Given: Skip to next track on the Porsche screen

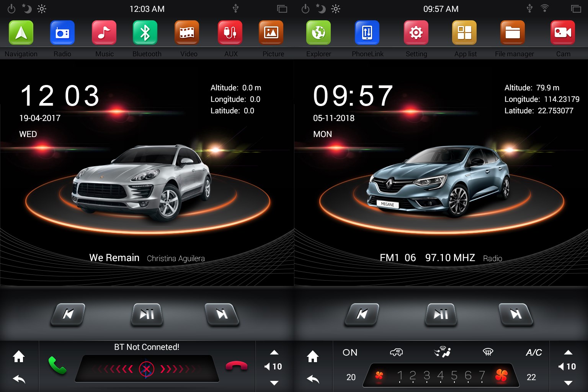Looking at the screenshot, I should pos(222,315).
